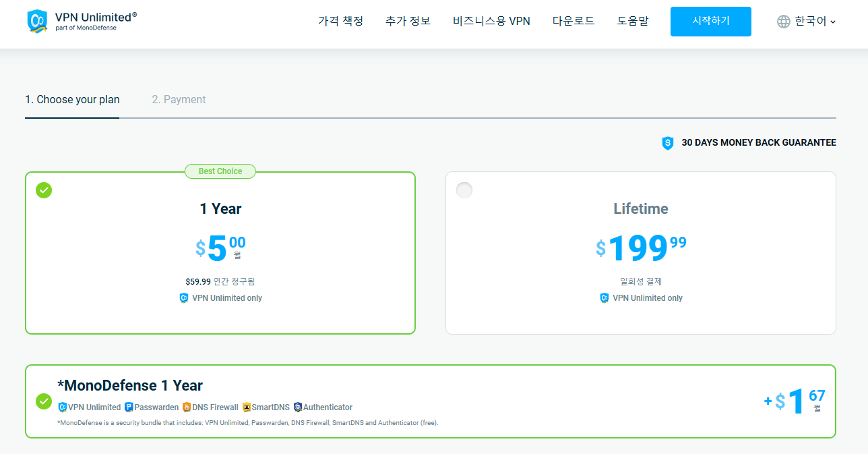Open the 추가 정보 menu item
The width and height of the screenshot is (868, 454).
408,21
